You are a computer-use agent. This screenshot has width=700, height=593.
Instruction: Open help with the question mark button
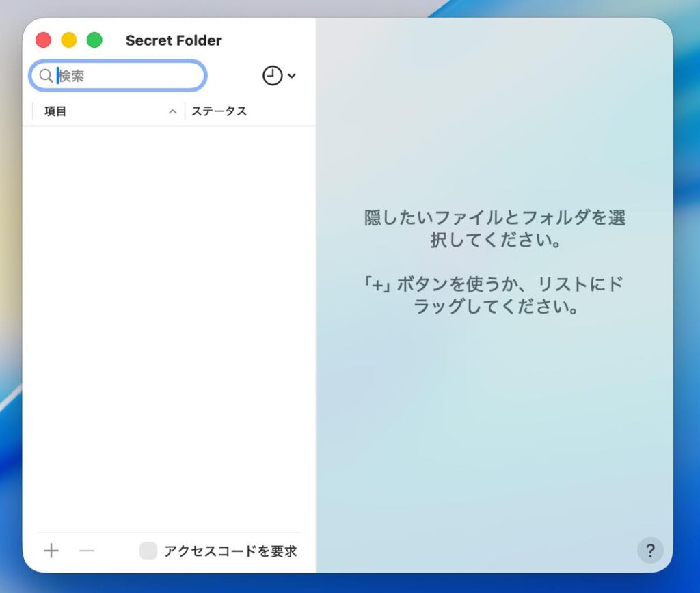pyautogui.click(x=649, y=550)
